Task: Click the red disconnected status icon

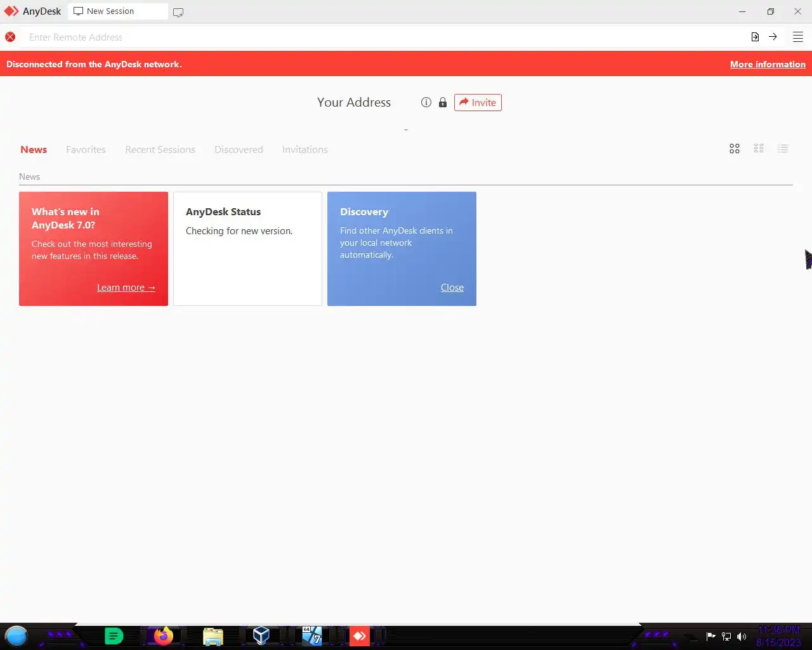Action: coord(10,37)
